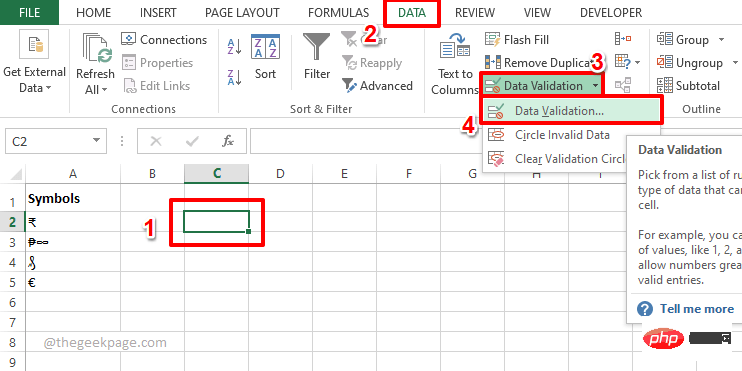Viewport: 742px width, 371px height.
Task: Click the Consolidate icon
Action: pyautogui.click(x=623, y=39)
